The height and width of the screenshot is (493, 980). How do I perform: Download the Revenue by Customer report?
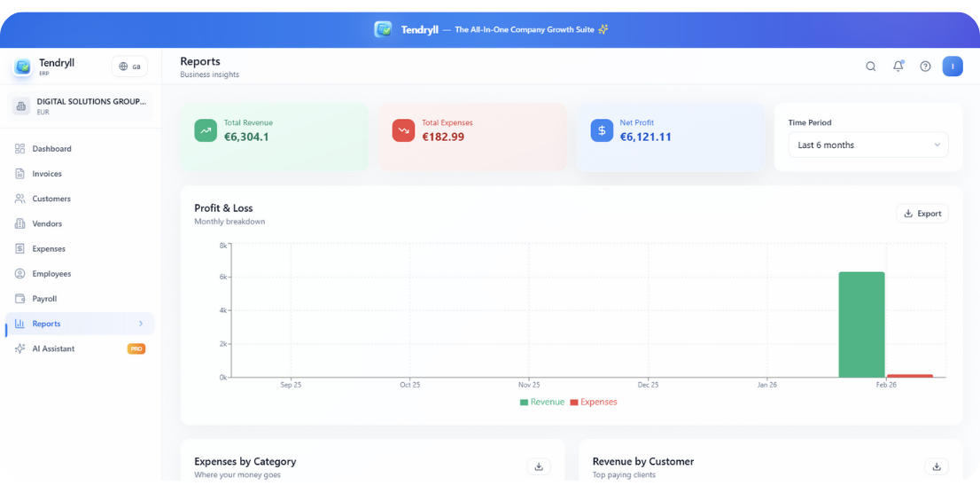tap(936, 466)
